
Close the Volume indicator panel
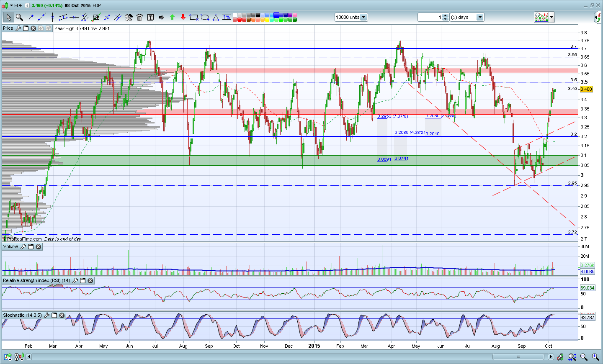pos(38,247)
